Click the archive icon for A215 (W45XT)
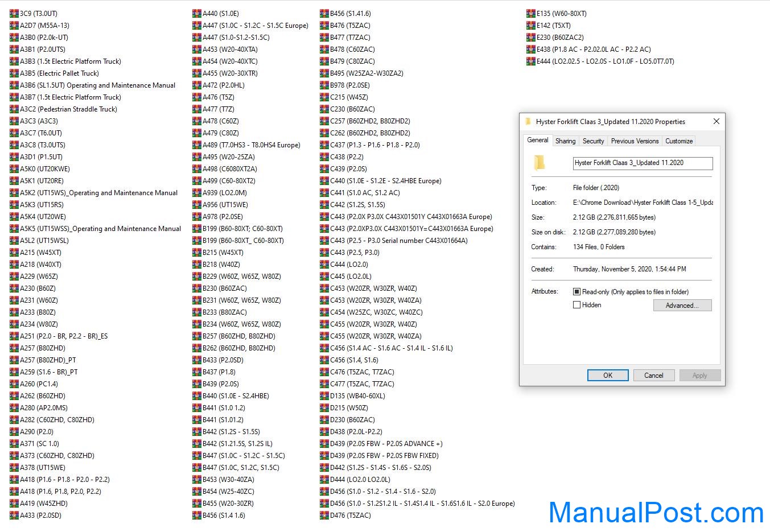Image resolution: width=770 pixels, height=532 pixels. pos(14,252)
